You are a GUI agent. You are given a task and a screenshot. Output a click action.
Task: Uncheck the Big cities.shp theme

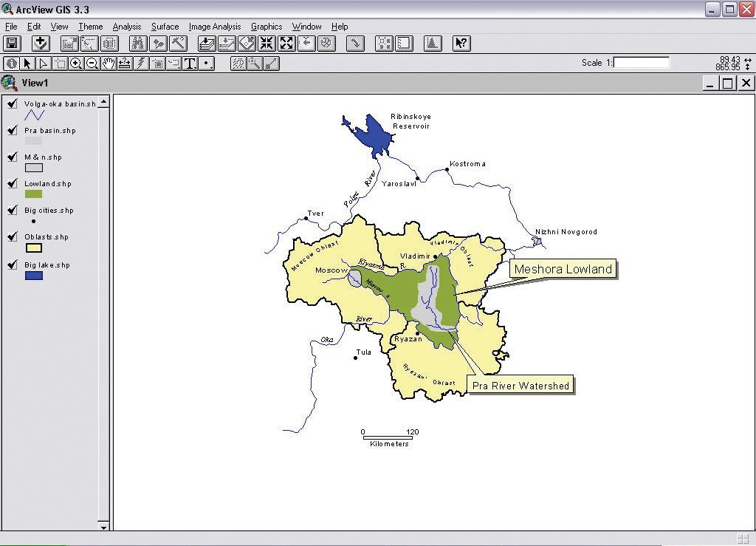13,211
